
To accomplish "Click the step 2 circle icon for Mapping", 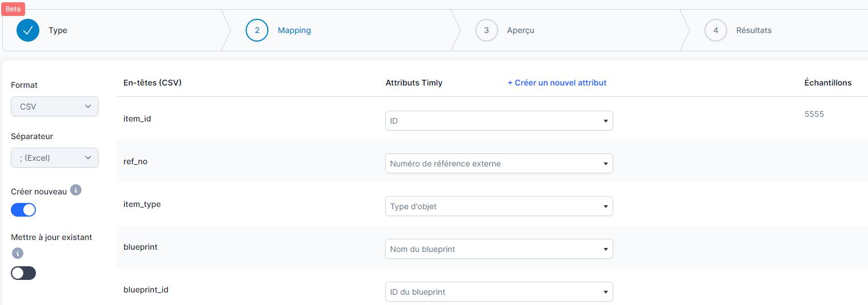I will click(x=257, y=31).
